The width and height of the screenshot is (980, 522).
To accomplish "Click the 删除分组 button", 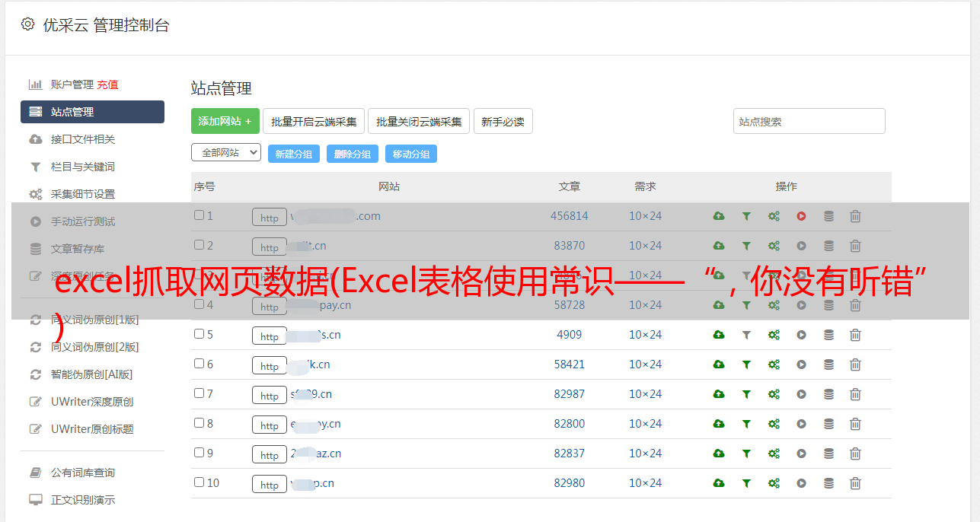I will coord(353,154).
